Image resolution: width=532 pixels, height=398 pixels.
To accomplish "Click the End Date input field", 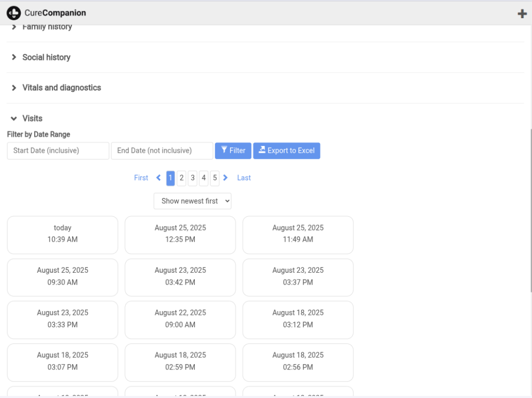I will [x=162, y=151].
